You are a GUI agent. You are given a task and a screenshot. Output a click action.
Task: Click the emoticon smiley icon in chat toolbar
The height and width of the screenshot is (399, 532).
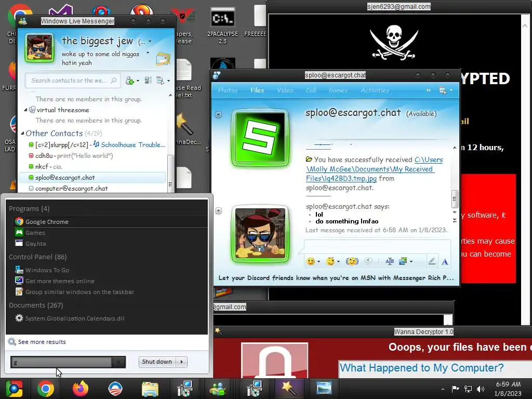[x=310, y=261]
